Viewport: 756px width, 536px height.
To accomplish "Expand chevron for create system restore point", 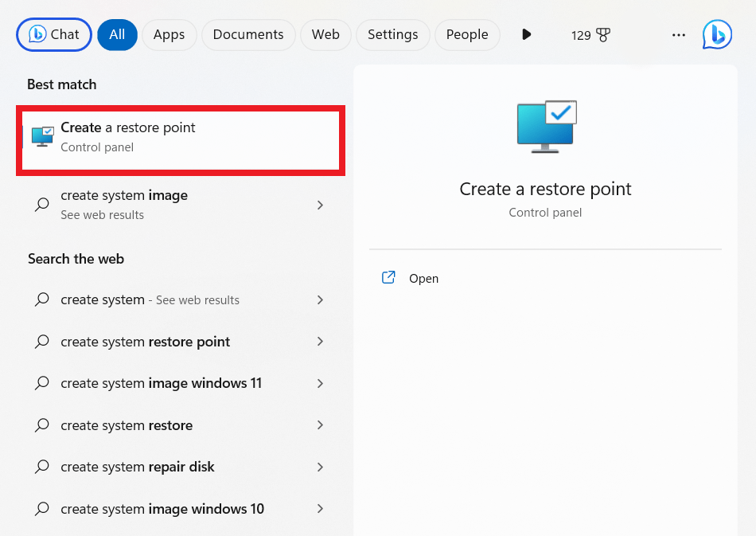I will tap(320, 342).
